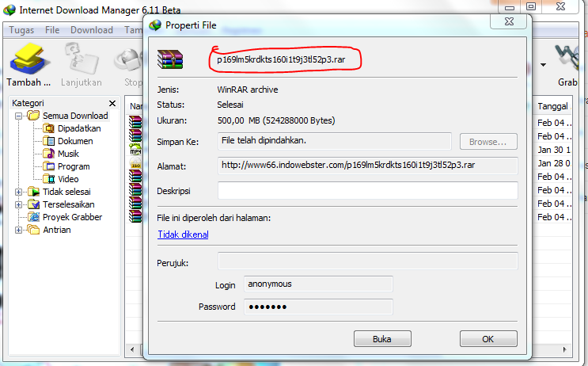Expand the Tidak selesai node
This screenshot has height=366, width=588.
tap(18, 192)
